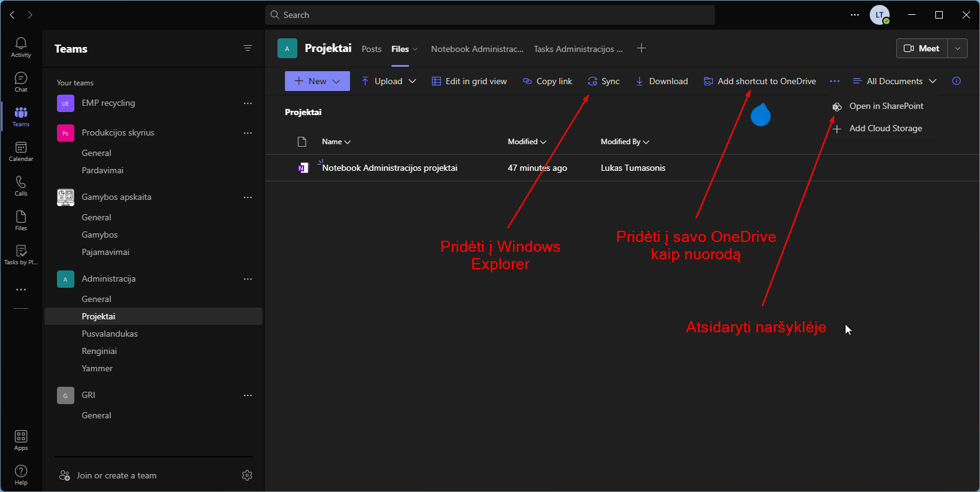Select the Pusvalandukas channel

coord(110,334)
